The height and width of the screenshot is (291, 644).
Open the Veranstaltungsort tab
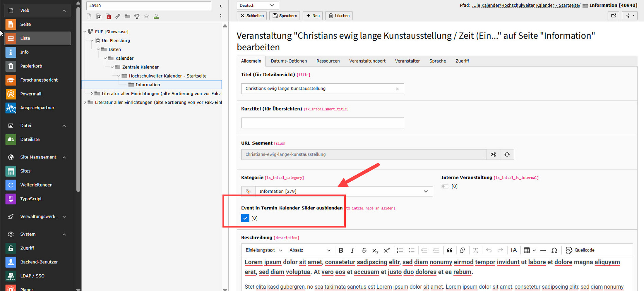367,61
